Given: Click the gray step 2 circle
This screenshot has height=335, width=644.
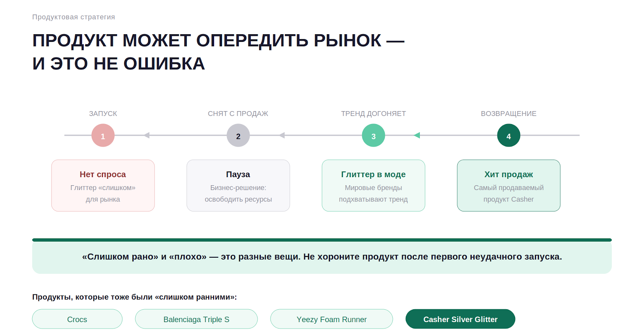Looking at the screenshot, I should (238, 136).
